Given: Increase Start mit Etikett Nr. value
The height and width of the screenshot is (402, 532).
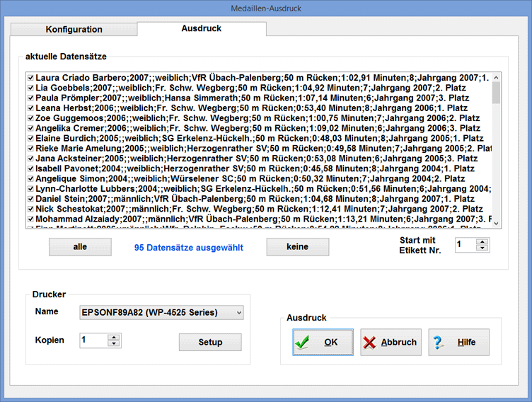Looking at the screenshot, I should coord(482,241).
